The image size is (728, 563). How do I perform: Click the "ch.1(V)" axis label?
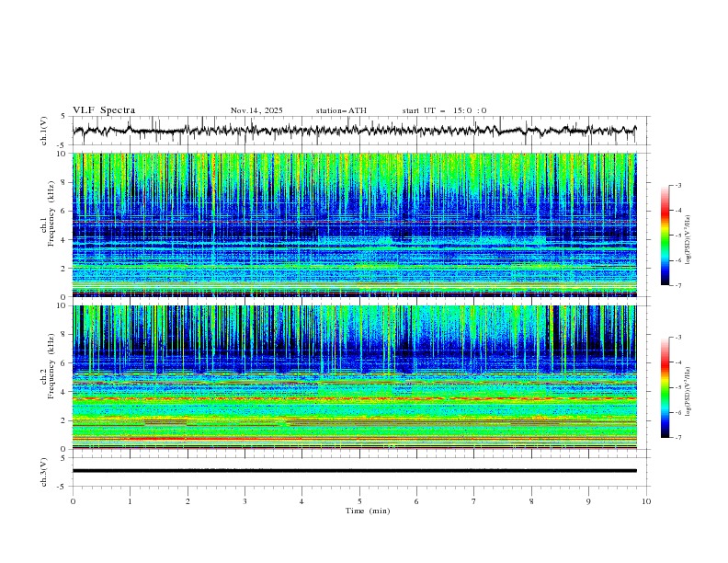44,131
